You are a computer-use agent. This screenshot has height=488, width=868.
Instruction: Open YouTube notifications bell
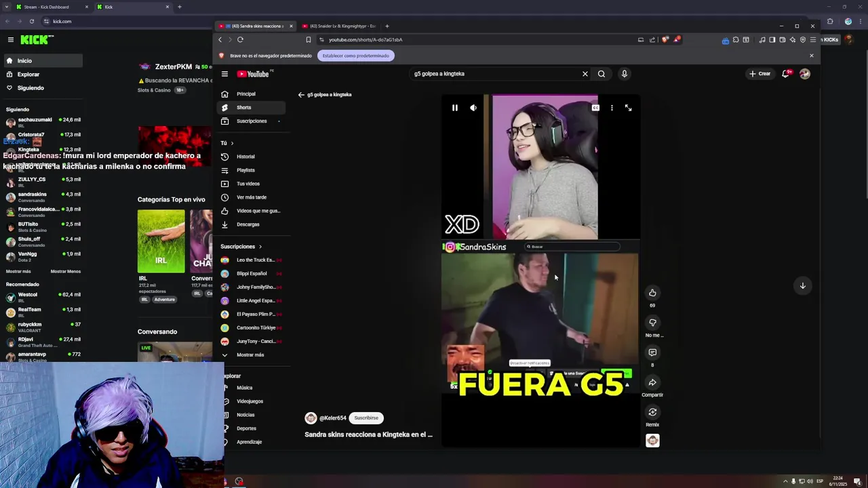[x=785, y=74]
